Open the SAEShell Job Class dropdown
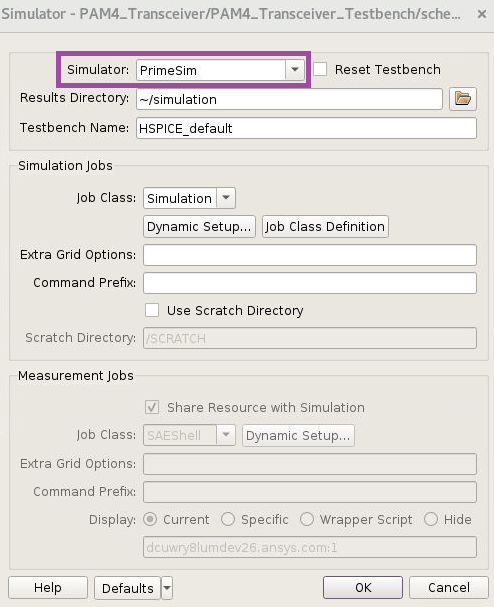The image size is (494, 607). pos(226,435)
